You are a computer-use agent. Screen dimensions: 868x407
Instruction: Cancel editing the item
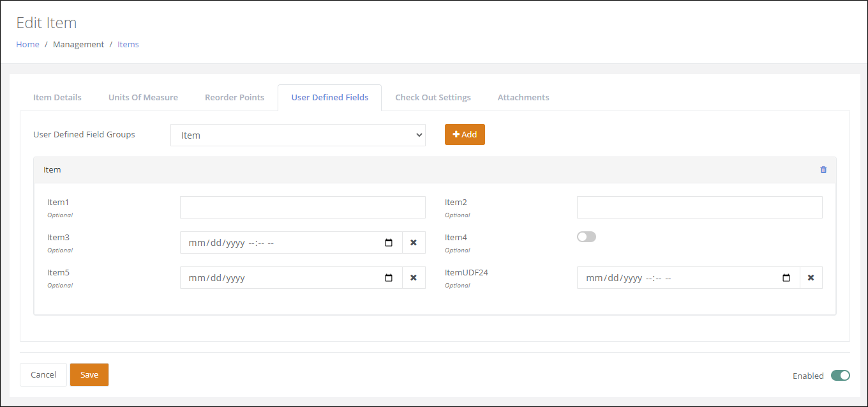point(43,375)
